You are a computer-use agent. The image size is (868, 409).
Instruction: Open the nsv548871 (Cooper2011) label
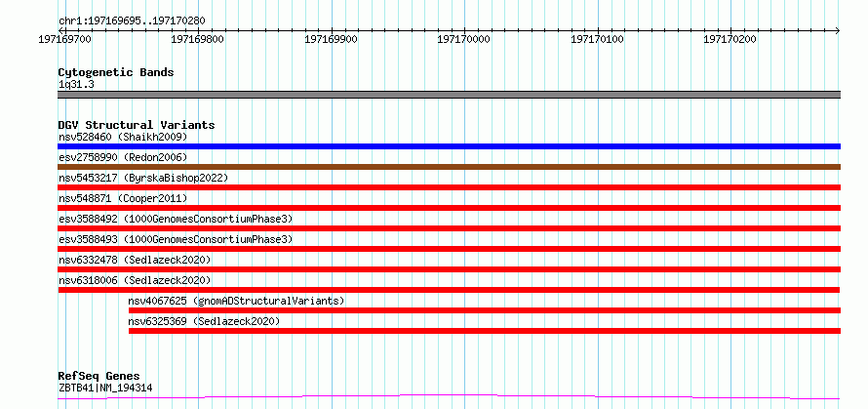click(123, 198)
